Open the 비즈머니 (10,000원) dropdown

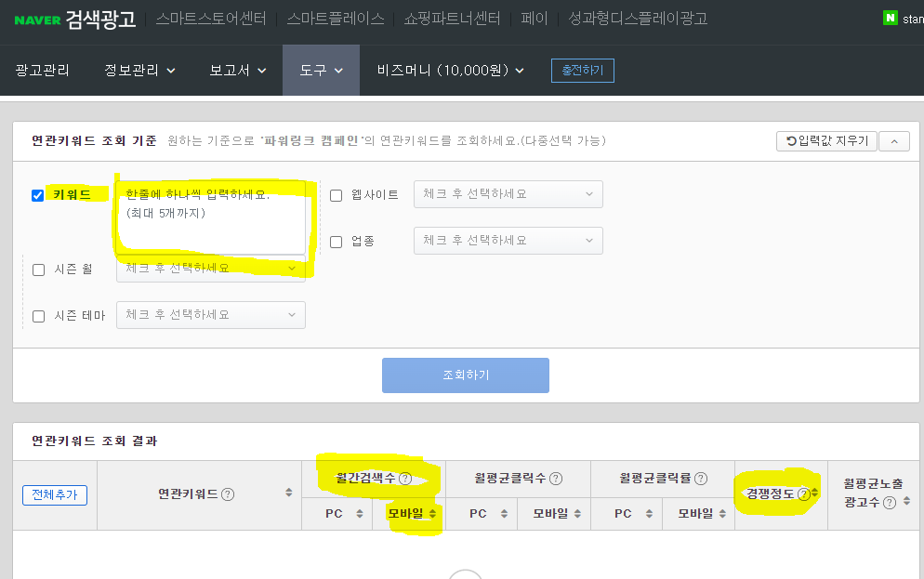coord(447,70)
